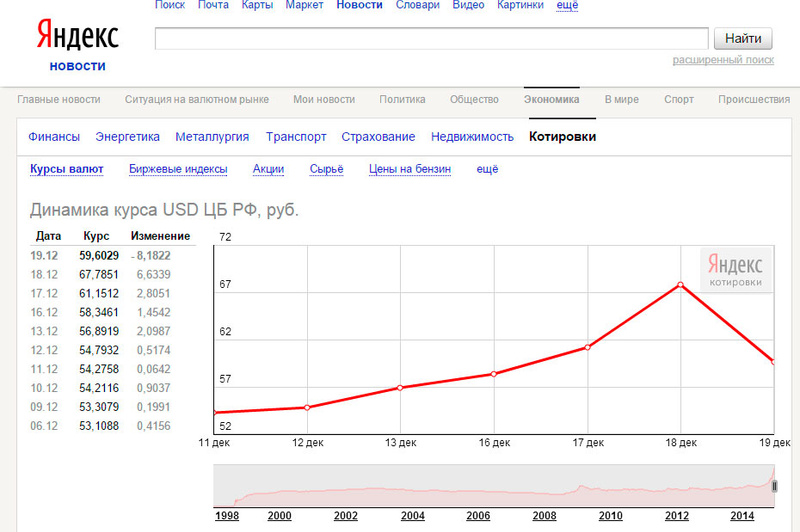The width and height of the screenshot is (800, 532).
Task: Open Видео service link
Action: pyautogui.click(x=468, y=5)
